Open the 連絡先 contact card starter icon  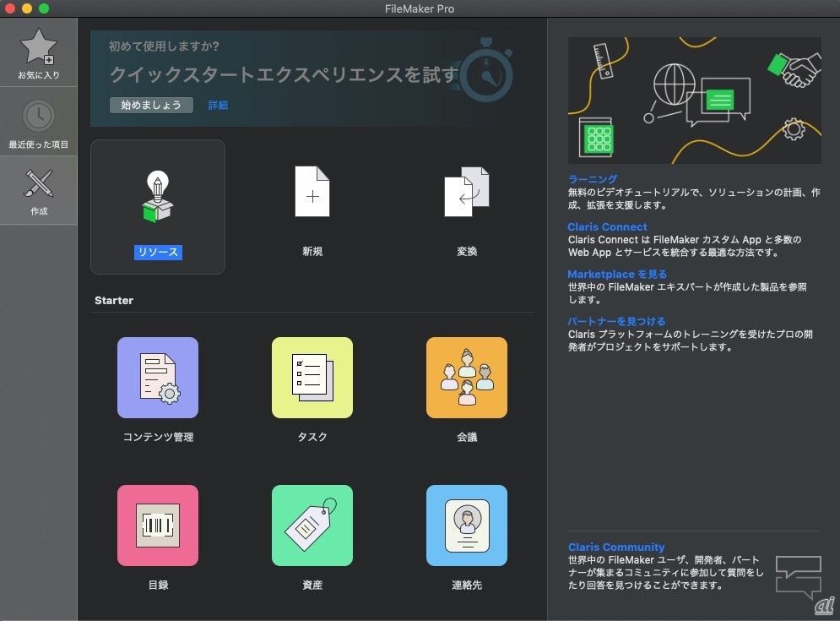click(467, 526)
